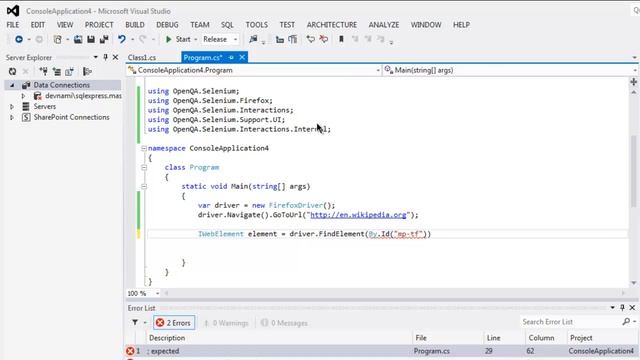Click the Find in Files toolbar icon
640x360 pixels.
pos(253,39)
